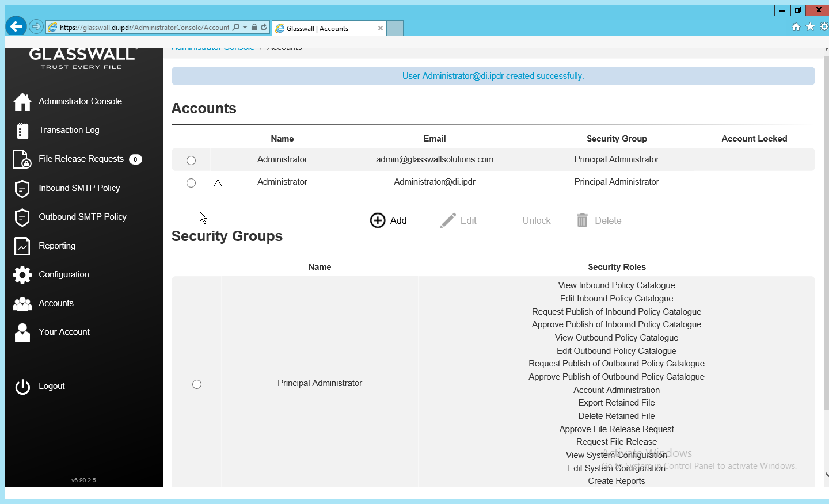
Task: Select the Administrator@di.ipdr account radio button
Action: [x=191, y=183]
